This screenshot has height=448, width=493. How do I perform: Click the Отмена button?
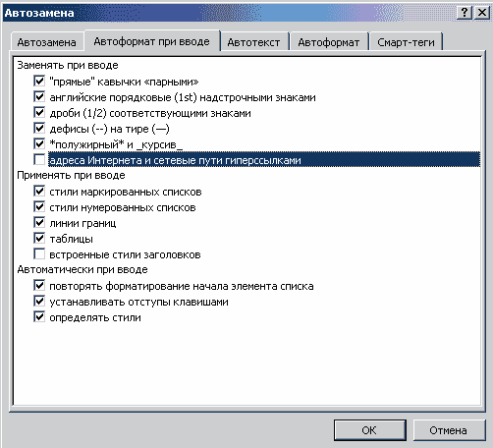pyautogui.click(x=449, y=430)
